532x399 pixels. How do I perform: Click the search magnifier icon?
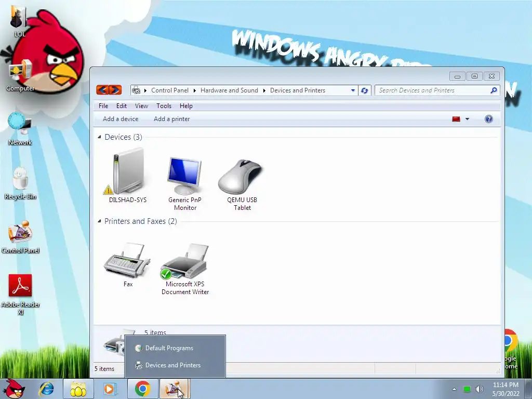click(494, 90)
